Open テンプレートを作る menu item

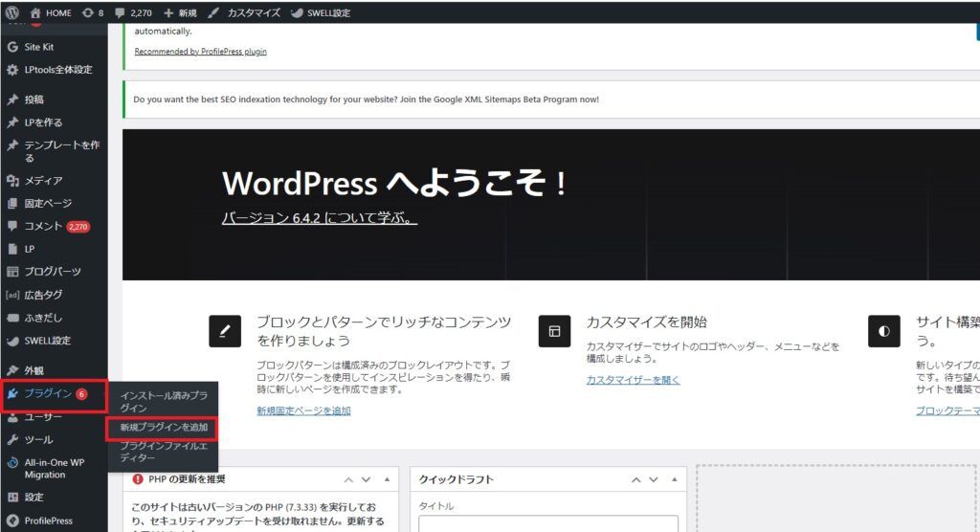[x=61, y=150]
